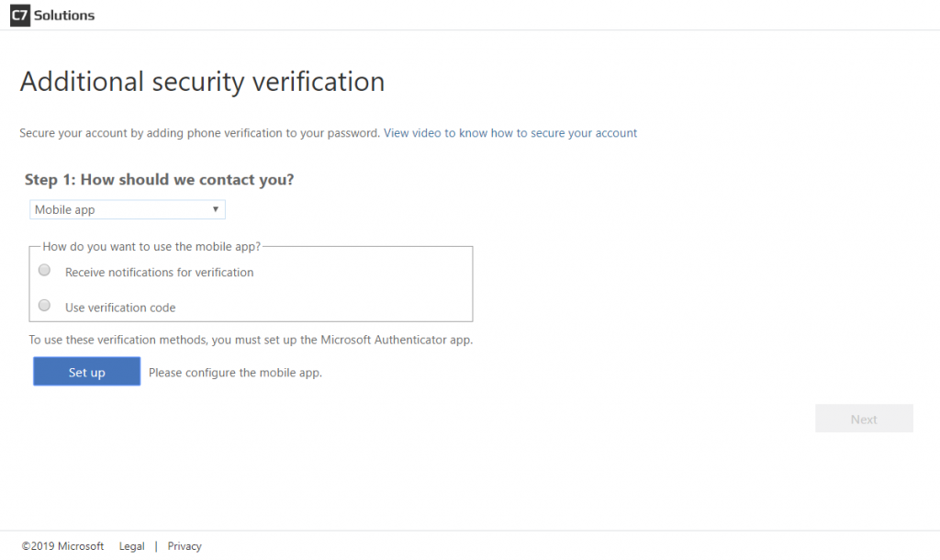Select the Use verification code radio button

(x=44, y=306)
